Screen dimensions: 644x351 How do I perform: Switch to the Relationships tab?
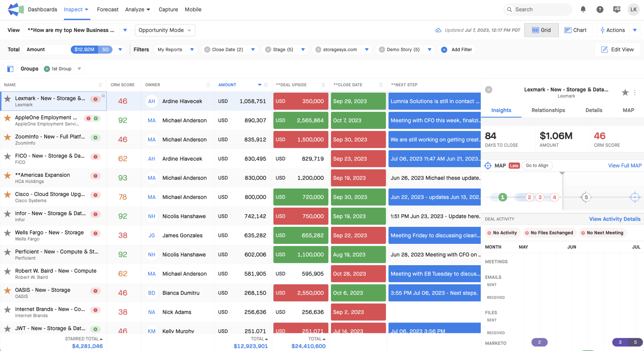548,110
